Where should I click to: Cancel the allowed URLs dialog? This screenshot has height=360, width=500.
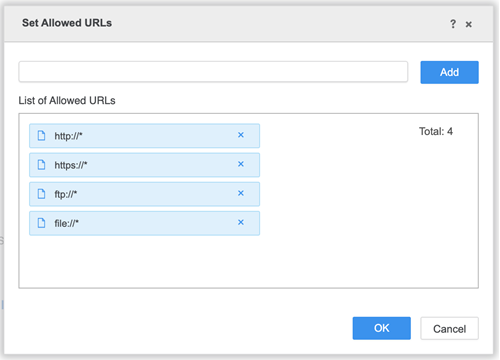pyautogui.click(x=449, y=329)
